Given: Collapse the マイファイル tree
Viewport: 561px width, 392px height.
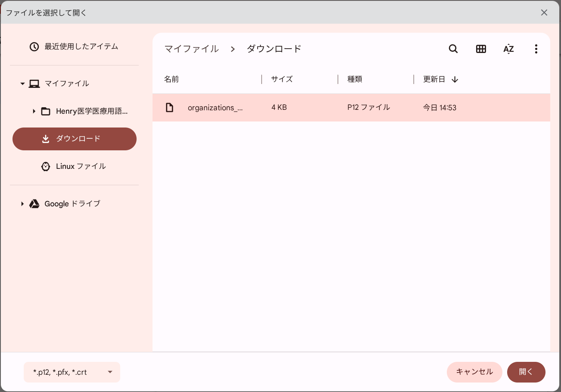Looking at the screenshot, I should click(x=22, y=84).
